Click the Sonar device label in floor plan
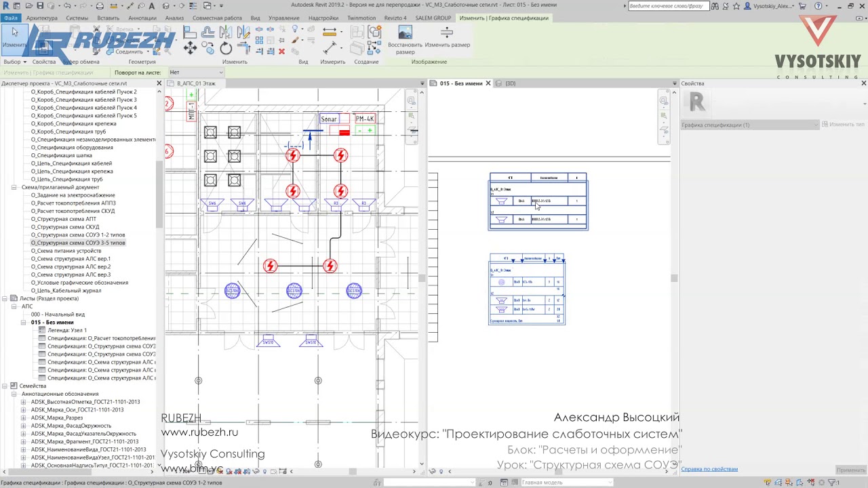Image resolution: width=868 pixels, height=488 pixels. pyautogui.click(x=329, y=119)
